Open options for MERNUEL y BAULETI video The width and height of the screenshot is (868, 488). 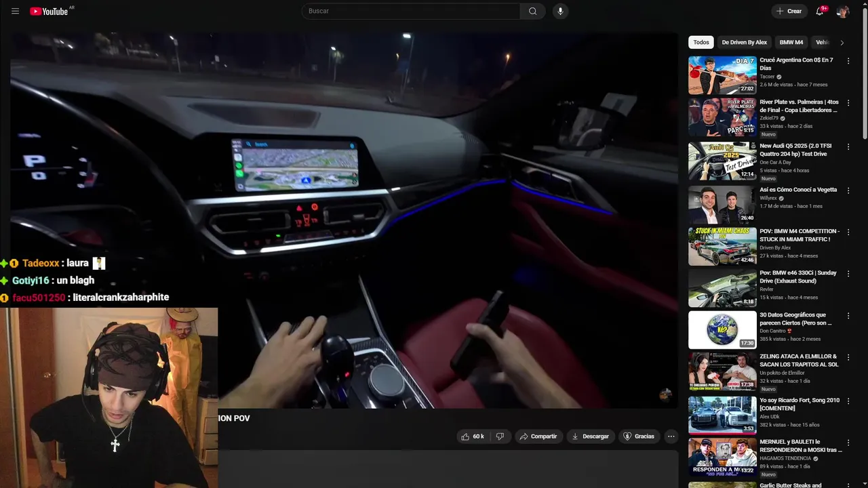pyautogui.click(x=848, y=443)
